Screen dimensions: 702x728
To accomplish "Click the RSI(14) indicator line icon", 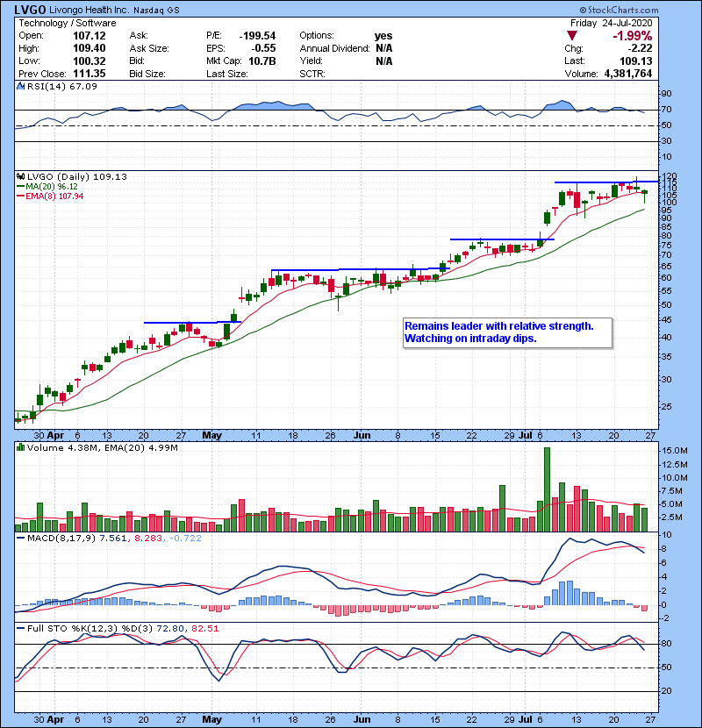I will click(20, 86).
